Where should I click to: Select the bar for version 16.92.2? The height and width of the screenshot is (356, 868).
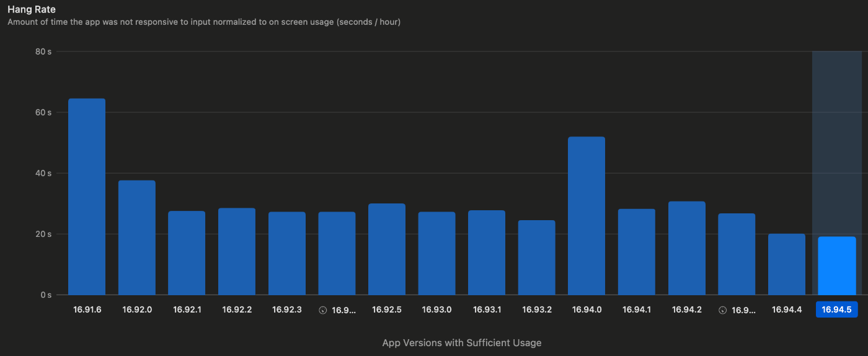237,251
